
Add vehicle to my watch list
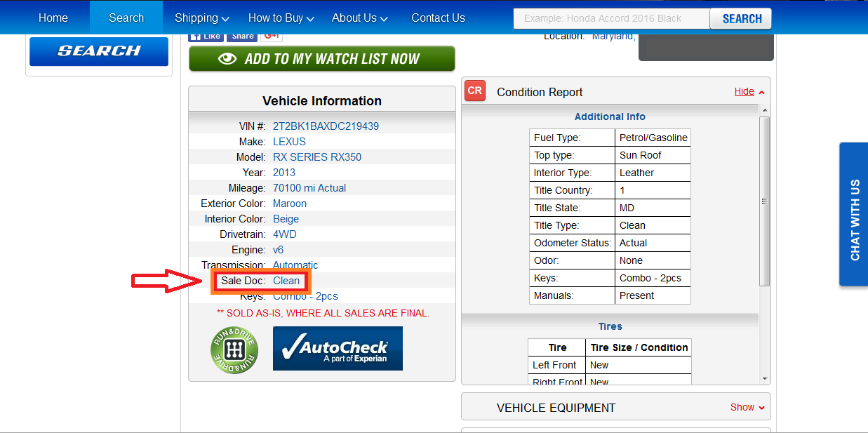pyautogui.click(x=322, y=59)
